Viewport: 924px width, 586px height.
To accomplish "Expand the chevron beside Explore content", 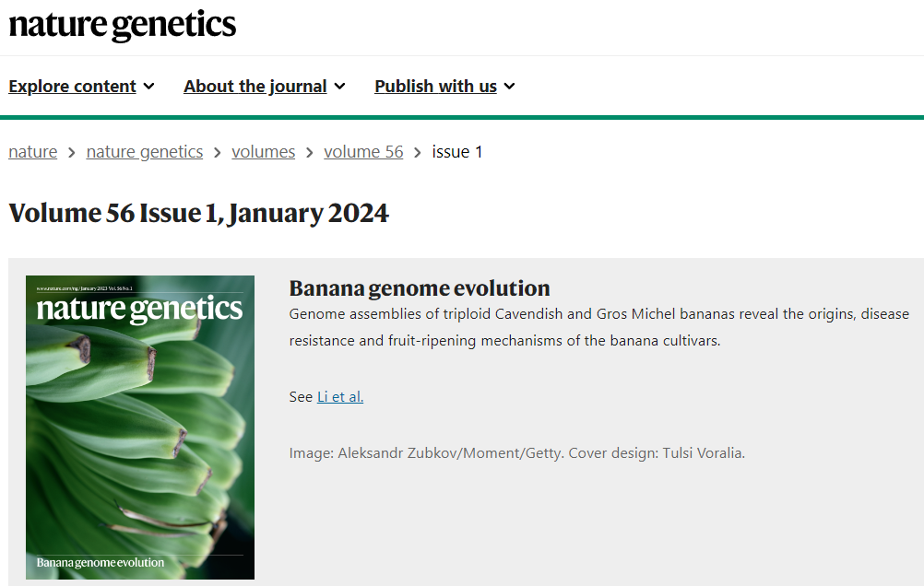I will 149,87.
